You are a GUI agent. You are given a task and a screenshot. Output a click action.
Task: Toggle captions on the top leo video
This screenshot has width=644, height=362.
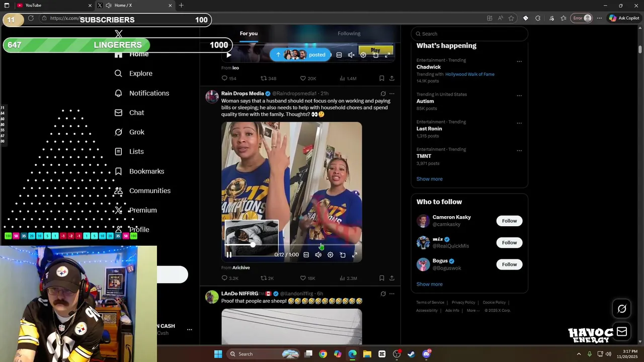coord(339,55)
